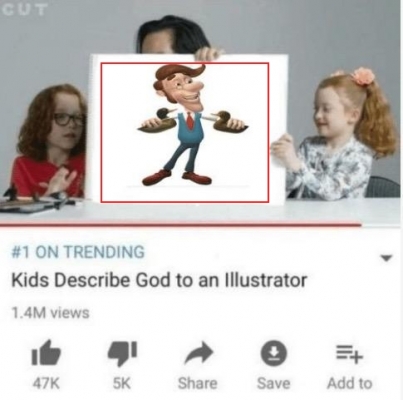Click the Share text label
The image size is (403, 400).
[x=198, y=383]
